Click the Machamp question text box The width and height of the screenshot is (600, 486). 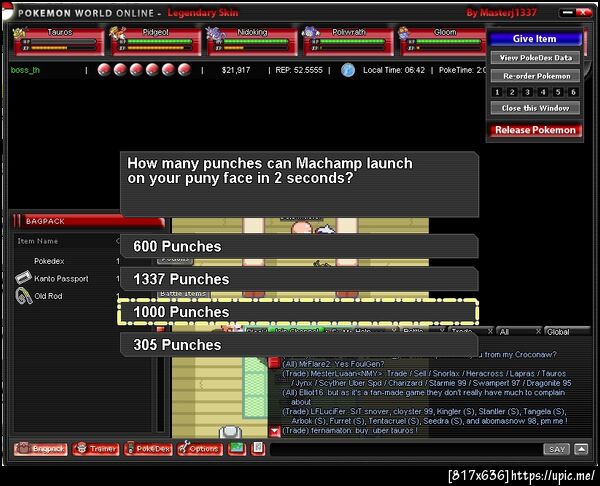coord(299,184)
